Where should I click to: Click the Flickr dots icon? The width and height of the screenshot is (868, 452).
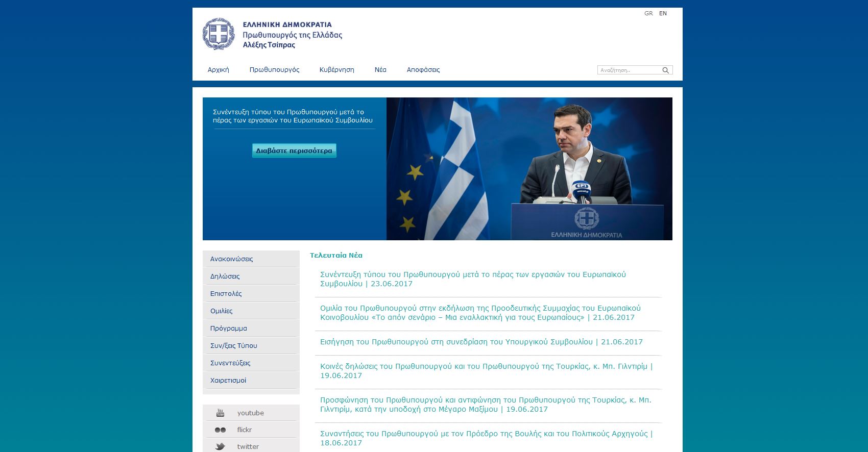coord(220,430)
